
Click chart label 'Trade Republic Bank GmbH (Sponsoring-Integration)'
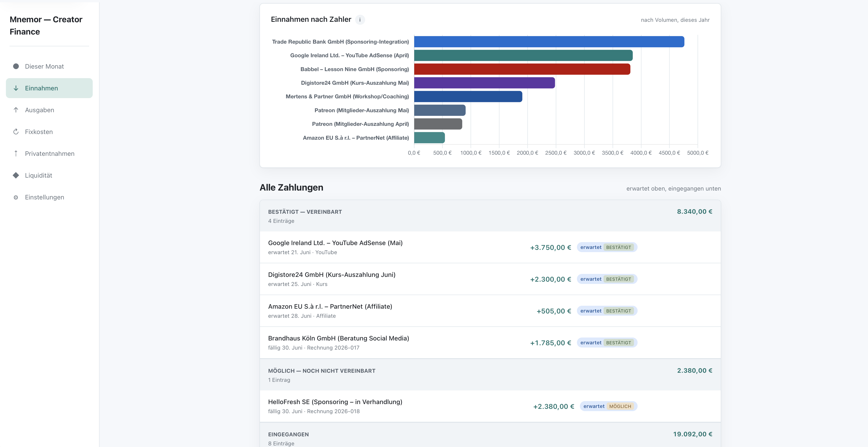click(340, 42)
